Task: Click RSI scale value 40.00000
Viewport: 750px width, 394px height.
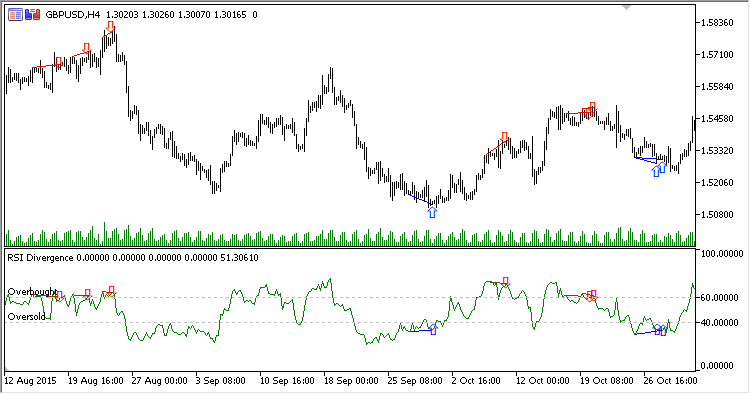Action: (719, 323)
